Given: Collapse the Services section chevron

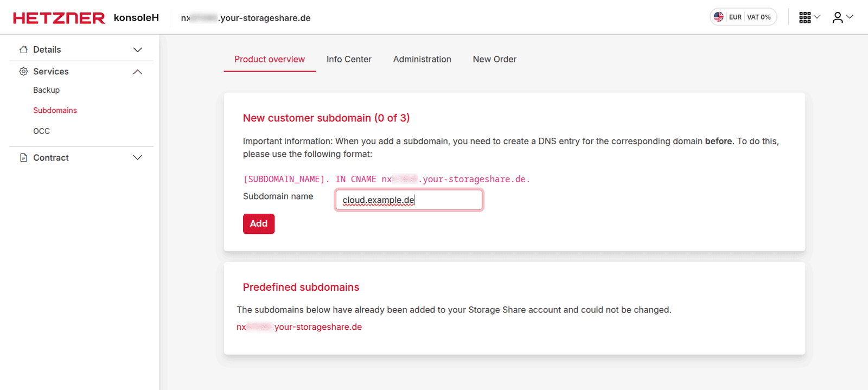Looking at the screenshot, I should click(x=138, y=72).
